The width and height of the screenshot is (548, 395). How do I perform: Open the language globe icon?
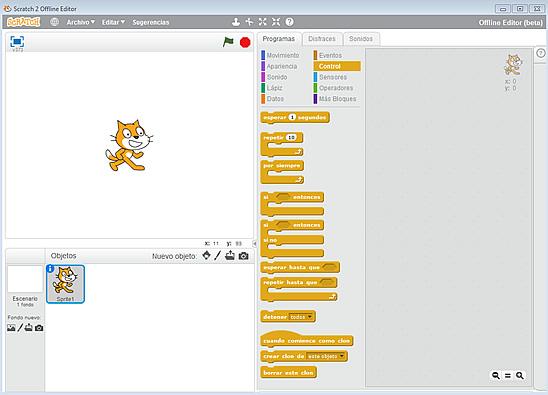click(x=54, y=22)
